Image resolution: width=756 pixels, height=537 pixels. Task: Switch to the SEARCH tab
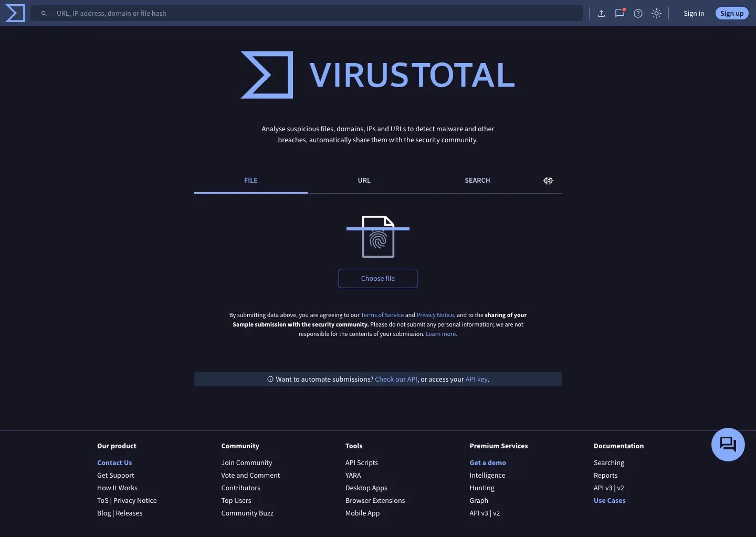pos(477,181)
